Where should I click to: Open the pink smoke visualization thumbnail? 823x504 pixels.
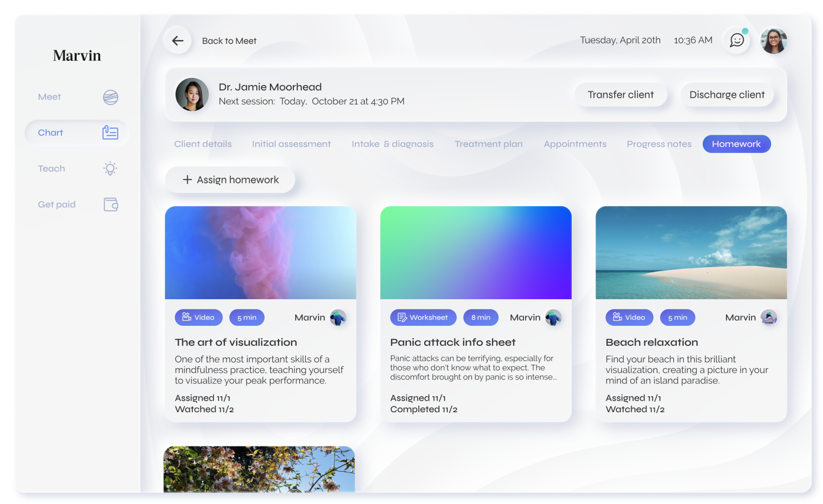tap(261, 253)
